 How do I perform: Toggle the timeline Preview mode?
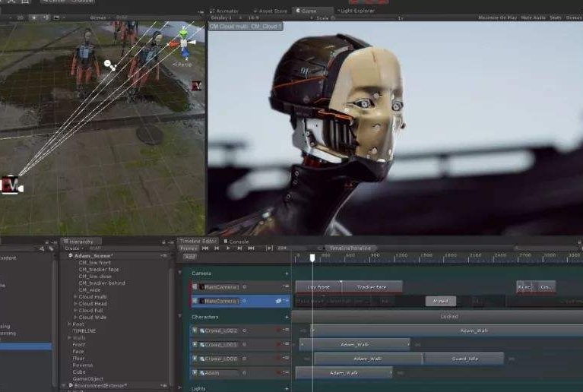click(188, 248)
